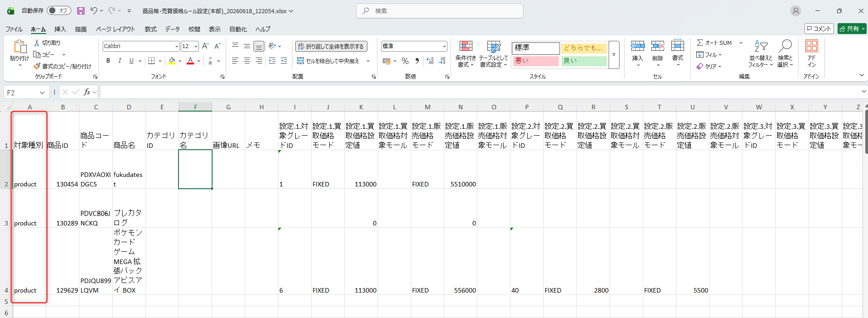This screenshot has width=868, height=318.
Task: Toggle wrap text for all content
Action: (x=331, y=46)
